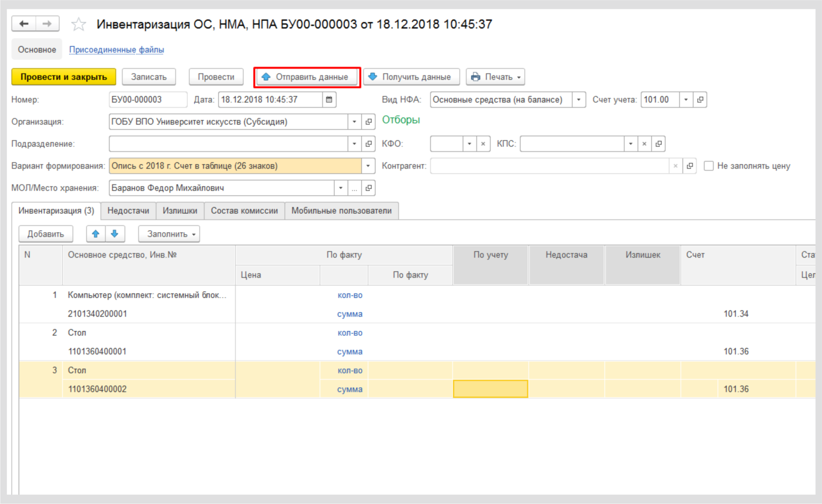
Task: Clear the КПС field with its X icon
Action: tap(644, 144)
